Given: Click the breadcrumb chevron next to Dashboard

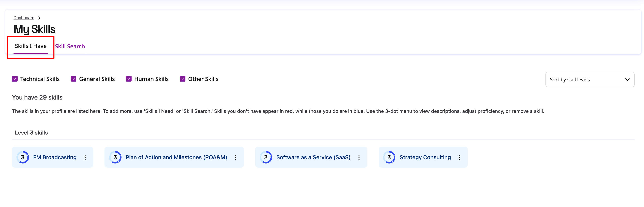Looking at the screenshot, I should 39,18.
